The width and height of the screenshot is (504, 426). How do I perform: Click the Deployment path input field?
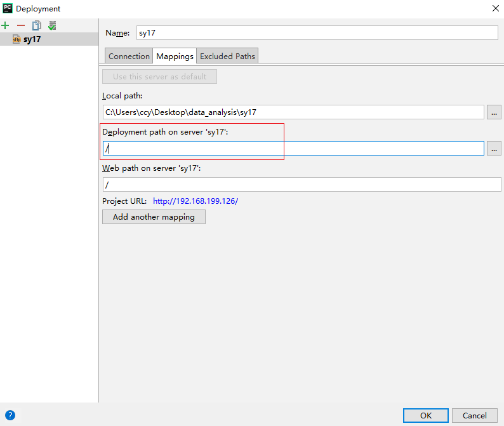coord(293,149)
